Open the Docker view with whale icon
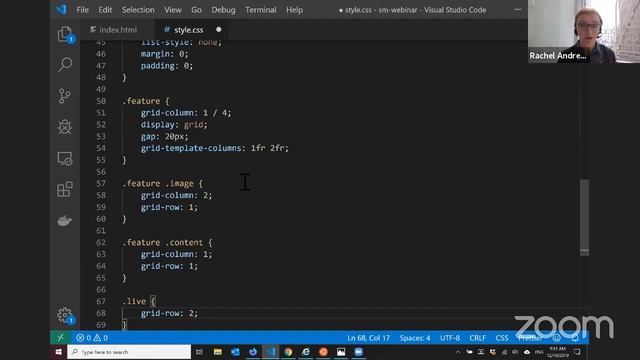This screenshot has height=360, width=640. pos(64,221)
